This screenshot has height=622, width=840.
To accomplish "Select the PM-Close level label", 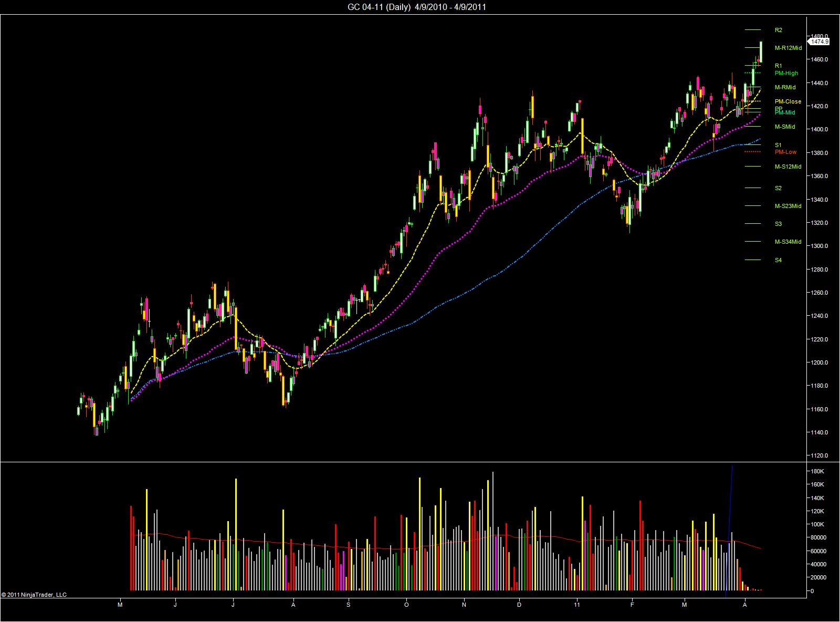I will pyautogui.click(x=787, y=101).
